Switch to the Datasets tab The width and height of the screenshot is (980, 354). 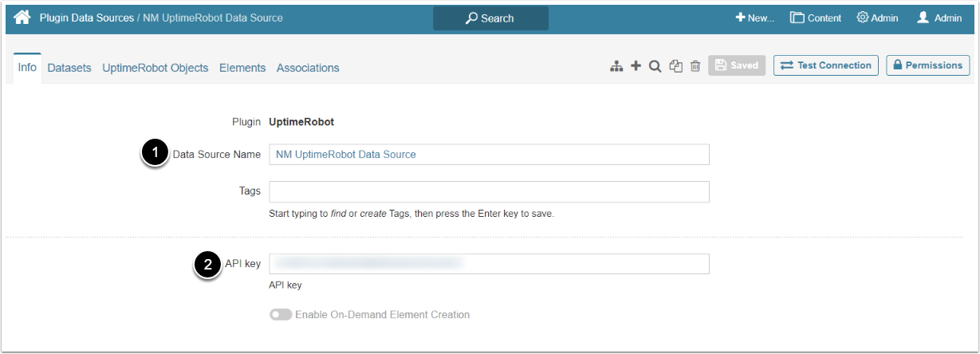pos(69,68)
